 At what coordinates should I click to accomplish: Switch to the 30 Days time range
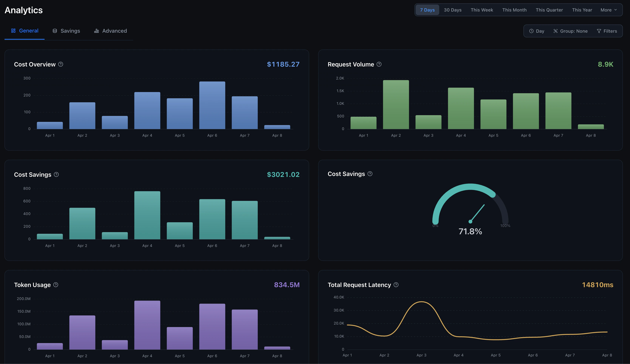pos(453,10)
